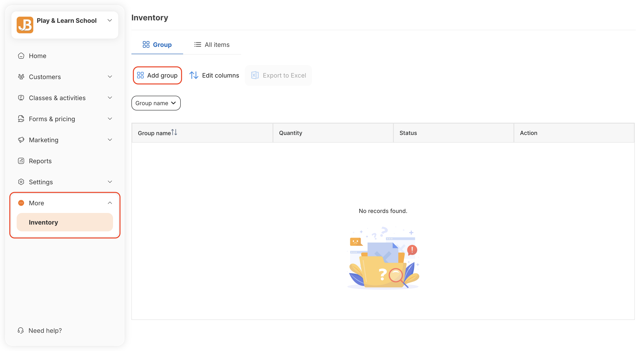Select Inventory in the sidebar
Image resolution: width=644 pixels, height=351 pixels.
64,222
